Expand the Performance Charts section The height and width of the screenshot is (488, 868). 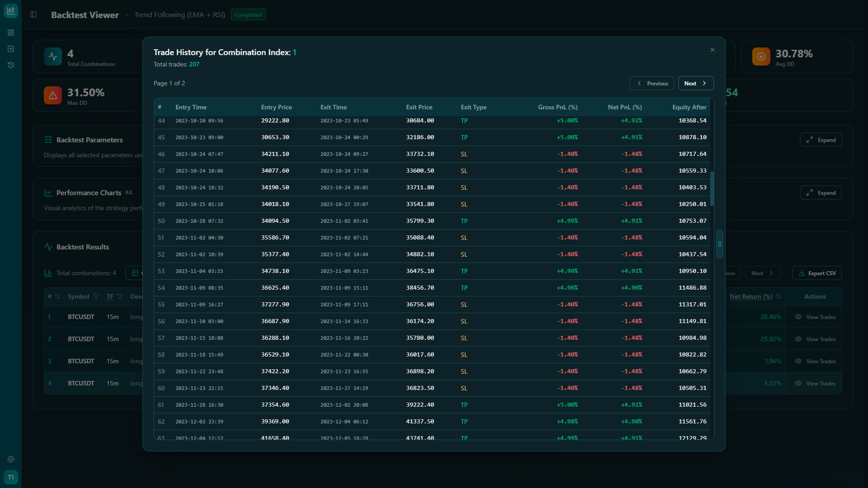(821, 193)
